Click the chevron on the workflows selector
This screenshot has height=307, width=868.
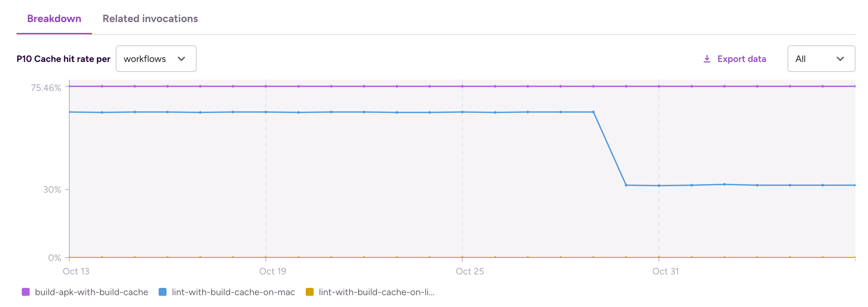click(181, 59)
